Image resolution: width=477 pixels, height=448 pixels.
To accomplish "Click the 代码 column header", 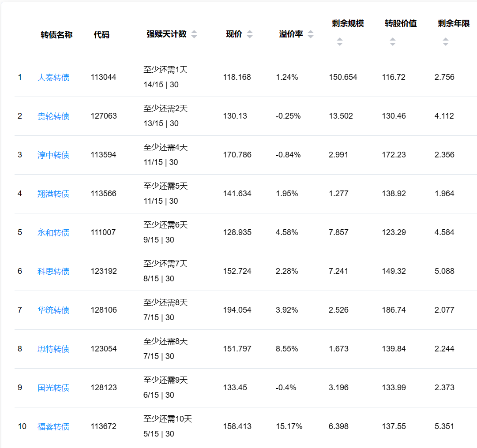I will point(101,35).
